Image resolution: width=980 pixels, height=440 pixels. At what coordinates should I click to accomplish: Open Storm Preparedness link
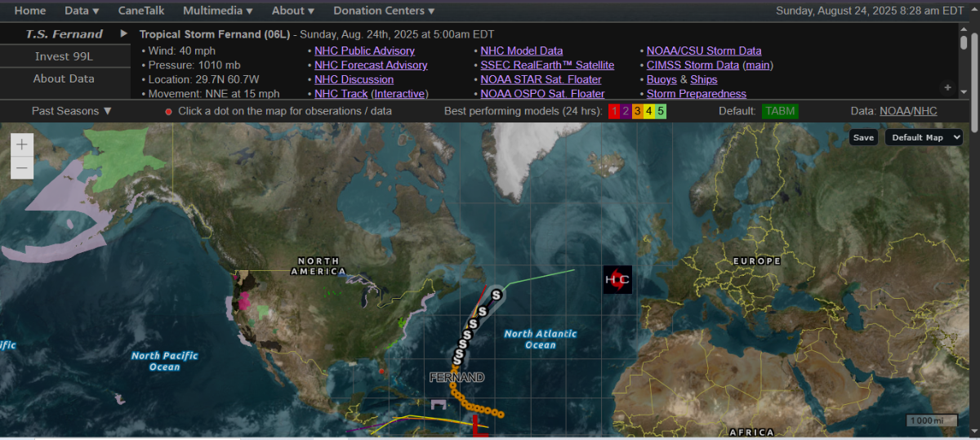pyautogui.click(x=697, y=94)
